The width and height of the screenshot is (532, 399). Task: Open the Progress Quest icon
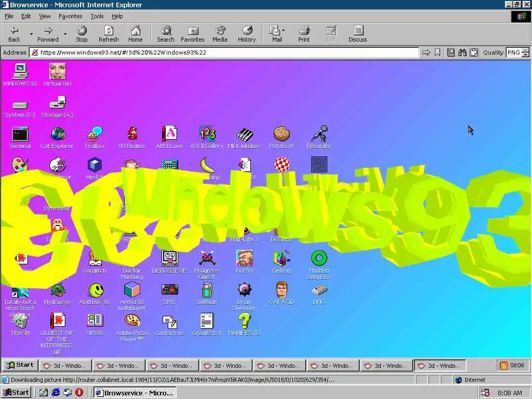[207, 264]
